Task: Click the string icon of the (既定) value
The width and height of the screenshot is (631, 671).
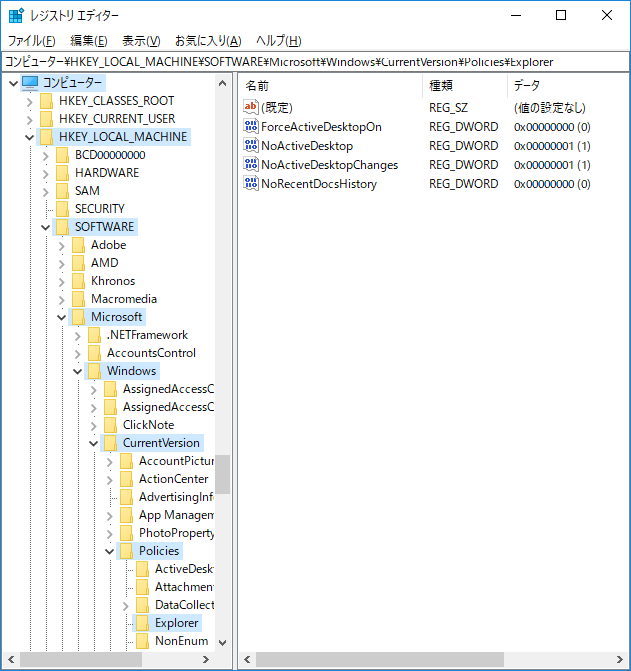Action: coord(251,107)
